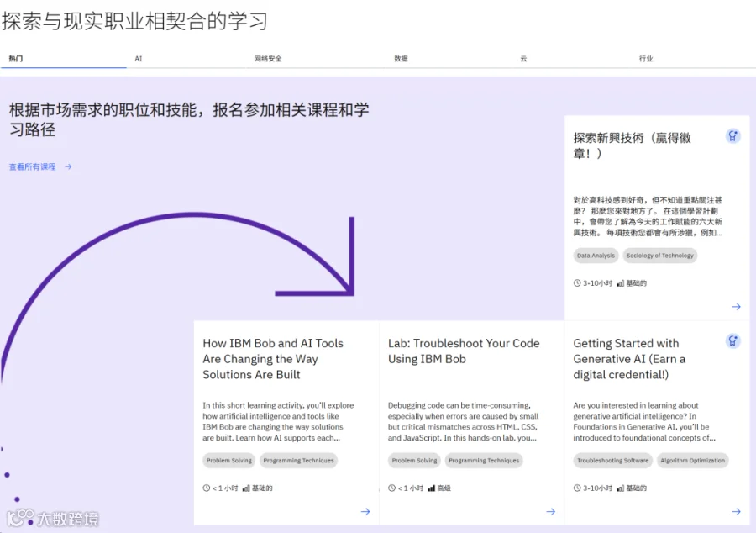
Task: Open the 网络安全 tab
Action: tap(318, 59)
